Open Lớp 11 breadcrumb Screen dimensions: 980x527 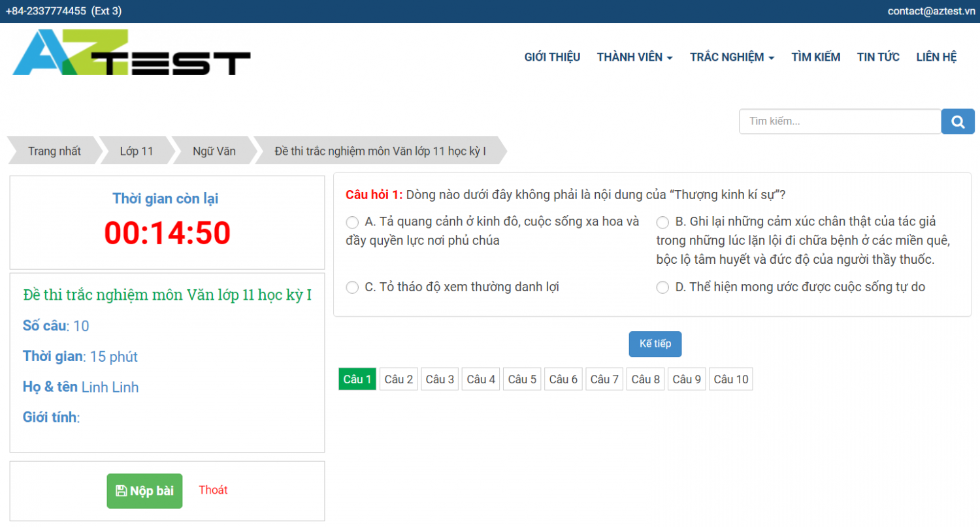[137, 151]
